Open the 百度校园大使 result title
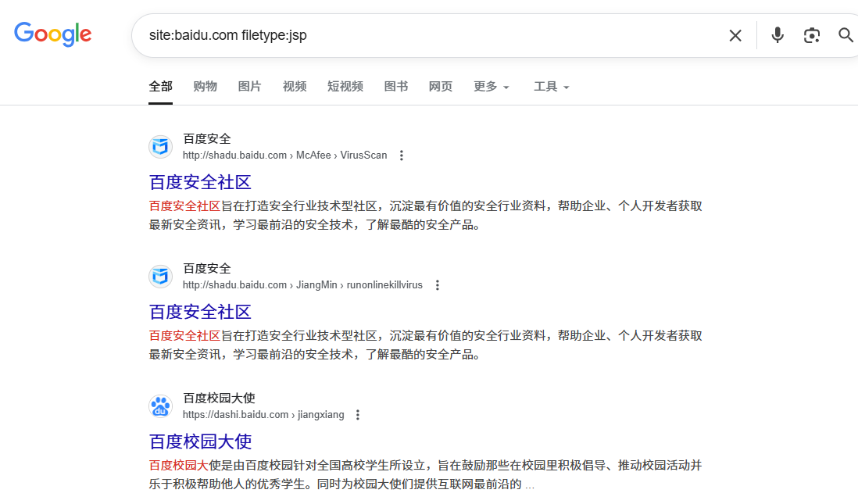 tap(200, 441)
